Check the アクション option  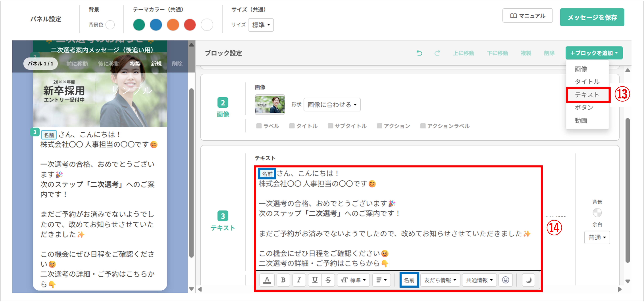pos(379,126)
